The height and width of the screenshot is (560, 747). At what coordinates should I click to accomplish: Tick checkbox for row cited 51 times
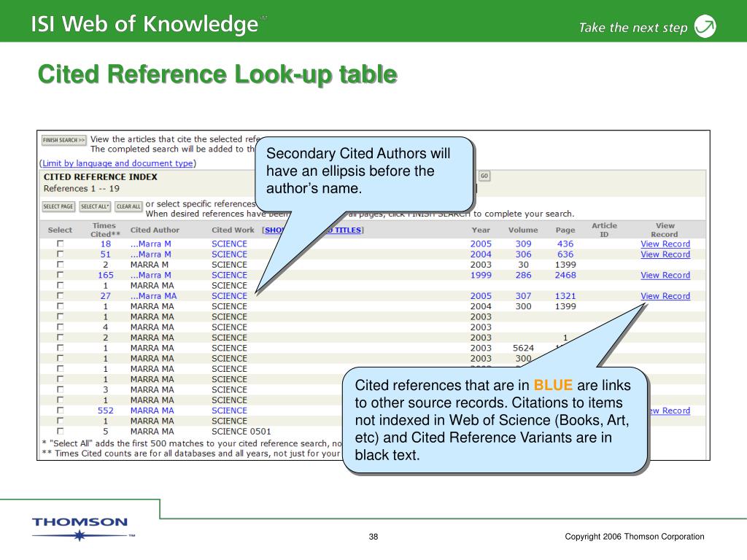coord(60,254)
